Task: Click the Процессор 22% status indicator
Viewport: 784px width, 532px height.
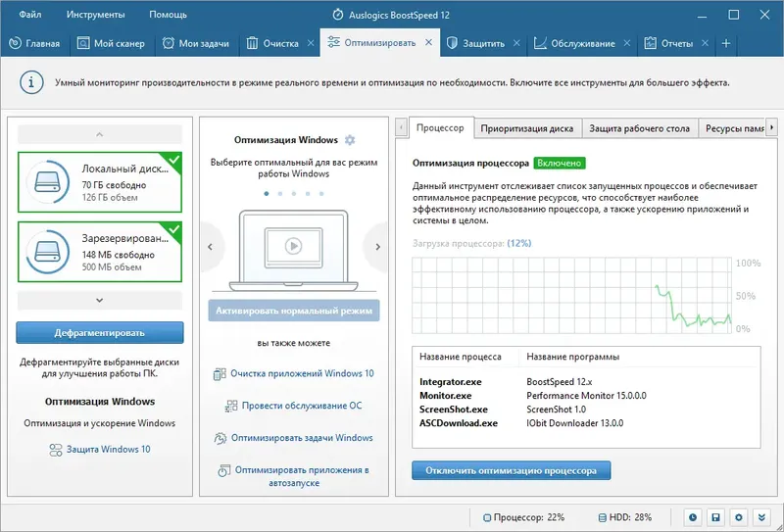Action: [x=524, y=517]
